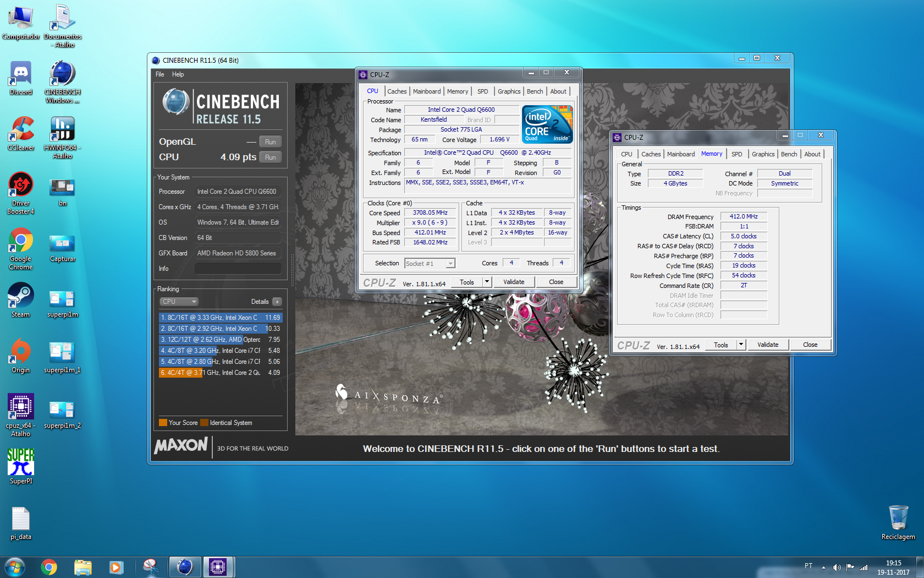Switch to Caches tab in front CPU-Z
Screen dimensions: 924x578
(397, 91)
